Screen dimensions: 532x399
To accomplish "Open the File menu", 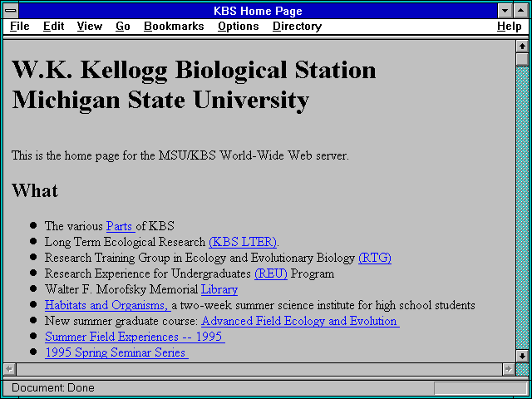I will point(20,27).
